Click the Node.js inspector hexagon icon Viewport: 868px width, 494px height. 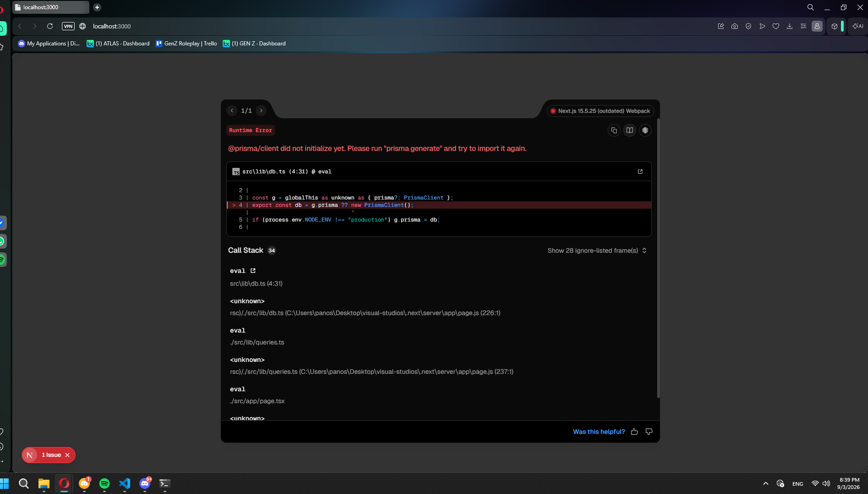click(x=645, y=130)
